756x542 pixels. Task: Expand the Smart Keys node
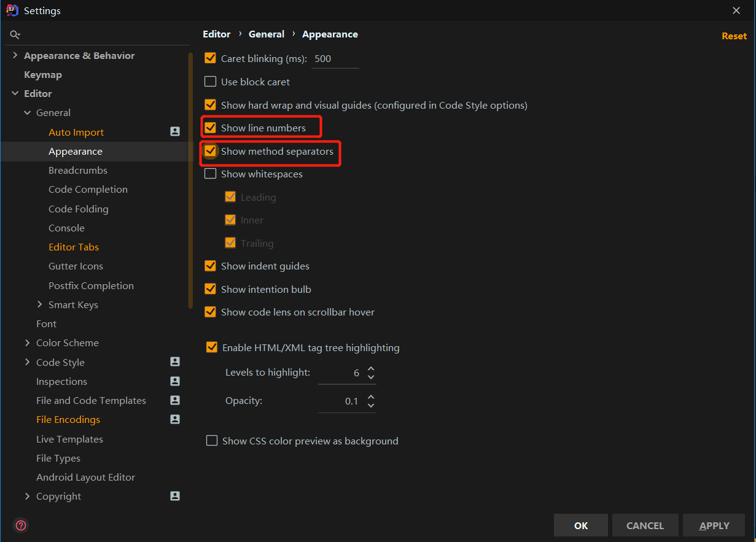click(39, 304)
